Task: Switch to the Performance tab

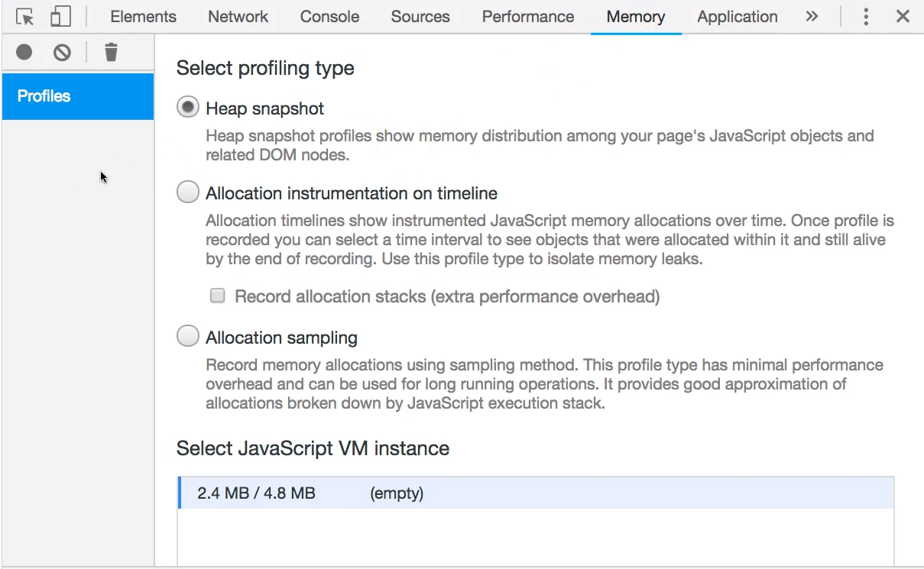Action: point(527,17)
